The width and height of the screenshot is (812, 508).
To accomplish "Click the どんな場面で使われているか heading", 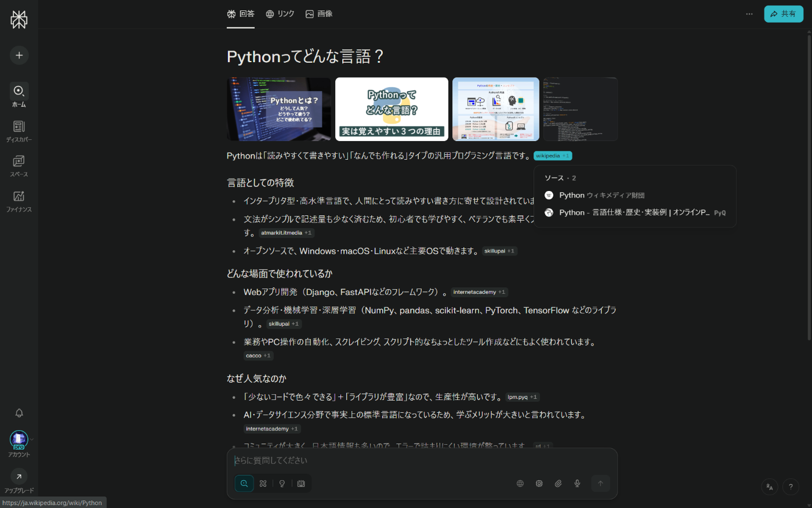I will coord(280,273).
